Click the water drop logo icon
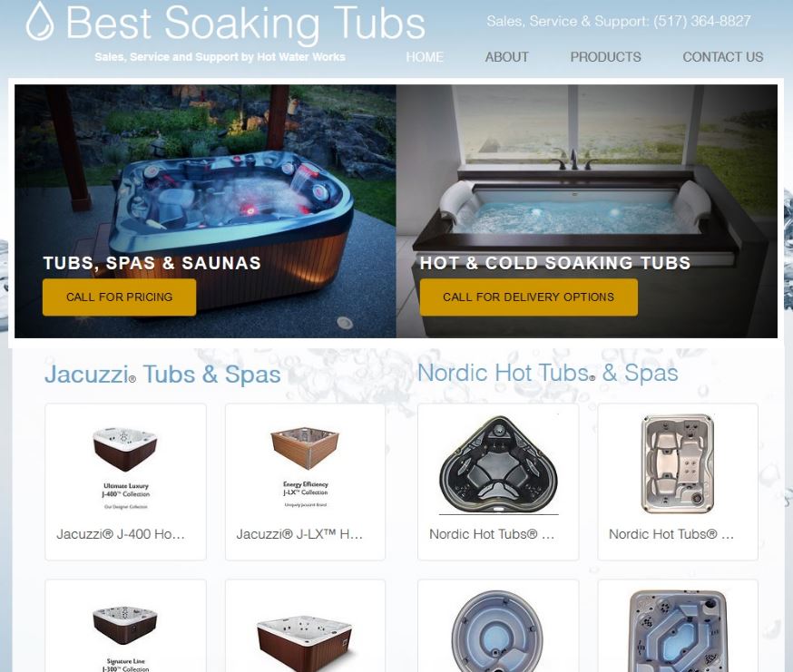The width and height of the screenshot is (793, 672). (x=40, y=21)
